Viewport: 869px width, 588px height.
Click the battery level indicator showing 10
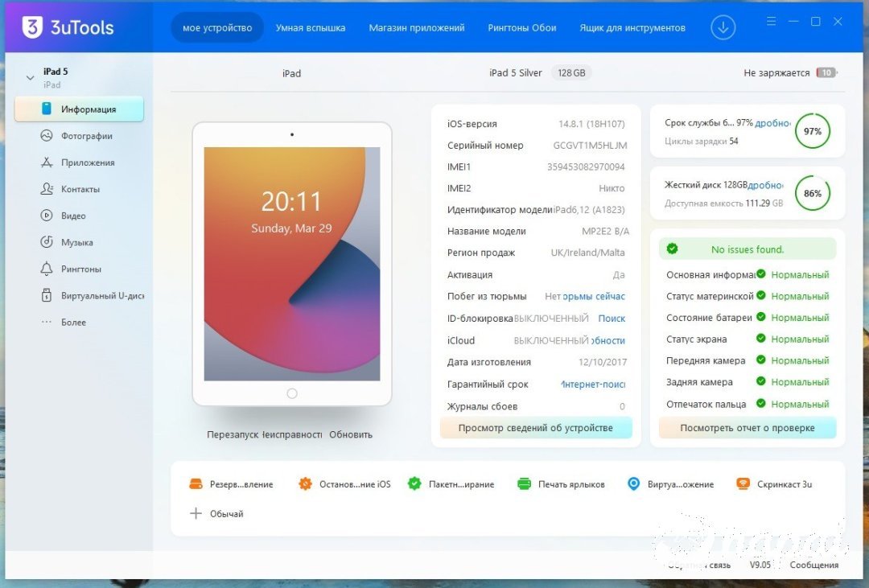tap(826, 72)
